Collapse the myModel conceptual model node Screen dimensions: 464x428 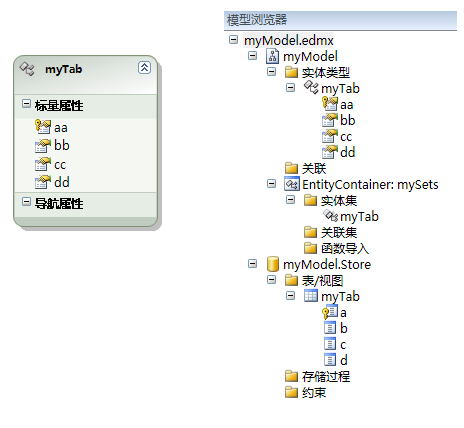(252, 55)
